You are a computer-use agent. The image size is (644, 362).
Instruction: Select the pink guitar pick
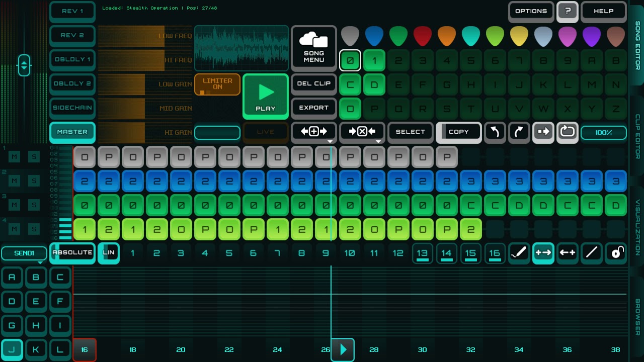[568, 36]
